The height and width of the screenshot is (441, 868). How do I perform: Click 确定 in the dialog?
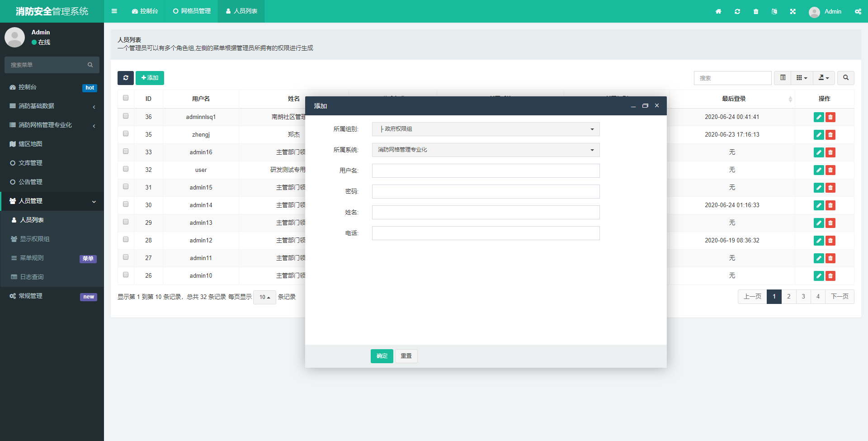point(382,356)
